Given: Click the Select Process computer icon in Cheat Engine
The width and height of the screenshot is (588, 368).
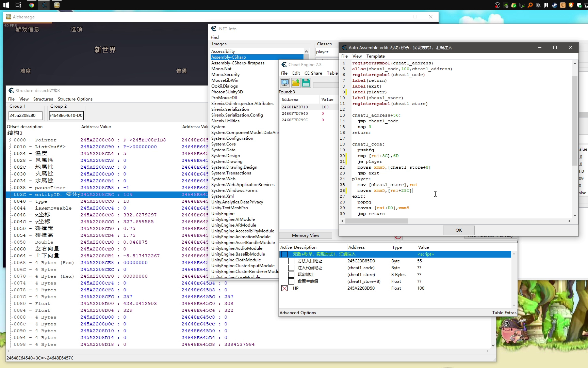Looking at the screenshot, I should pyautogui.click(x=284, y=82).
